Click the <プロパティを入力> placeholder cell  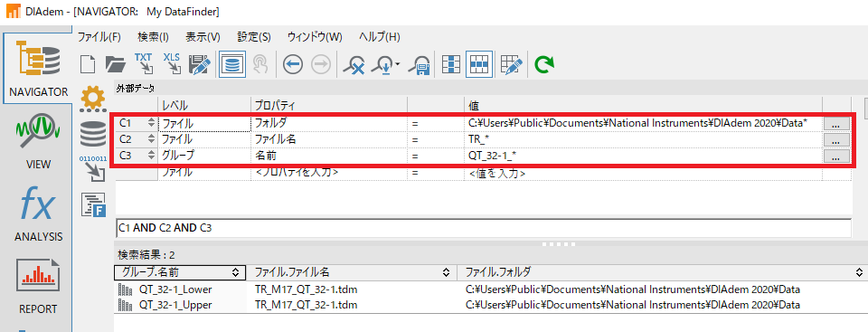(329, 173)
